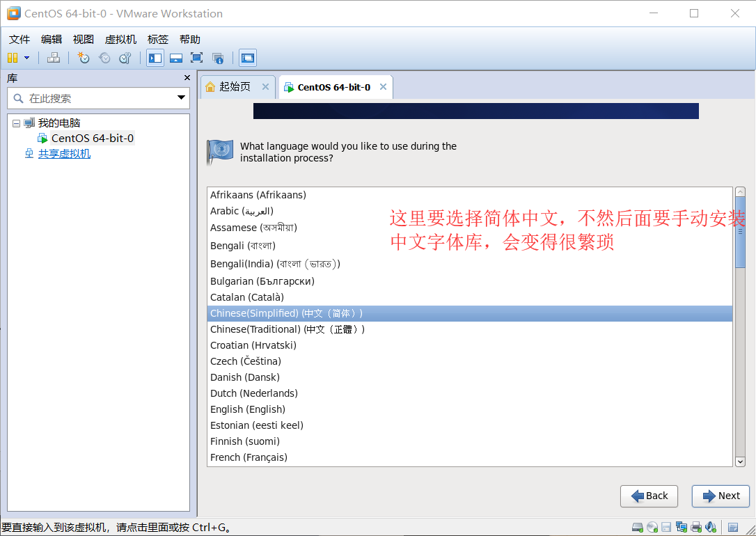Open the 编辑 menu
Screen dimensions: 756x536
pyautogui.click(x=51, y=40)
